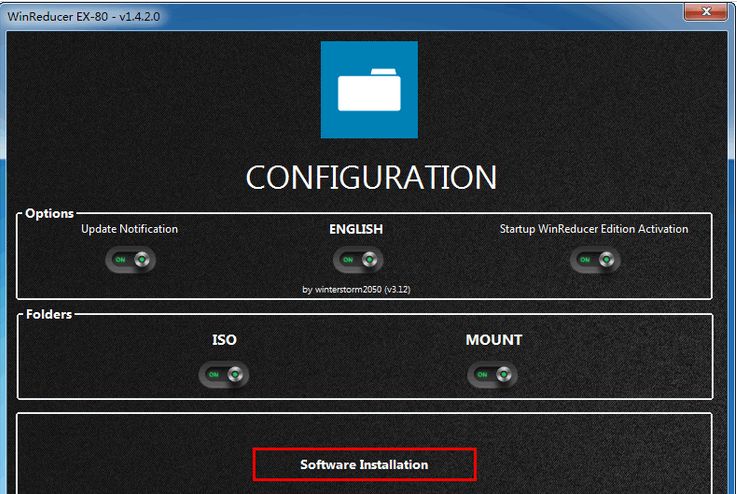Click the 'Folders' group title
The image size is (737, 494).
coord(49,314)
